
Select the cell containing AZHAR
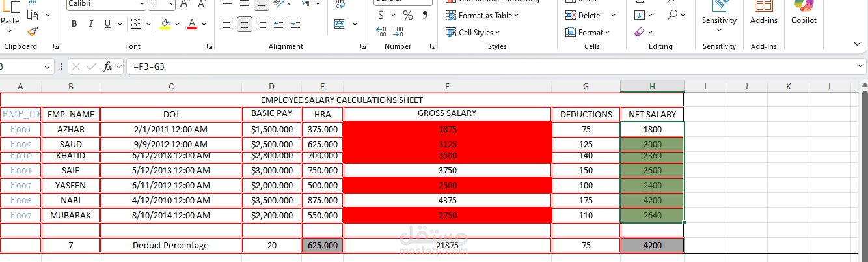click(71, 129)
